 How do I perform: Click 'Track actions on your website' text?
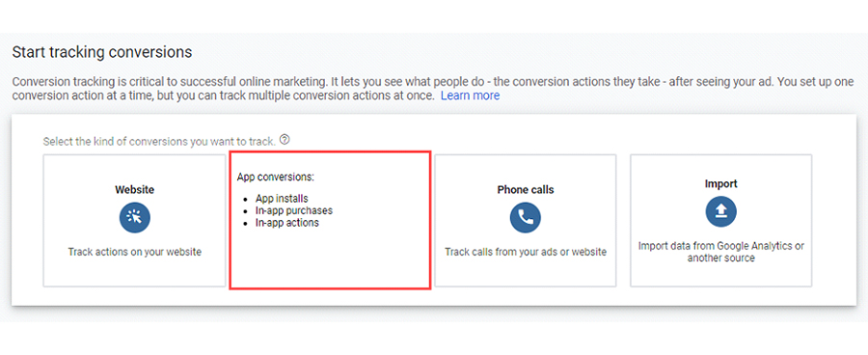(x=134, y=252)
